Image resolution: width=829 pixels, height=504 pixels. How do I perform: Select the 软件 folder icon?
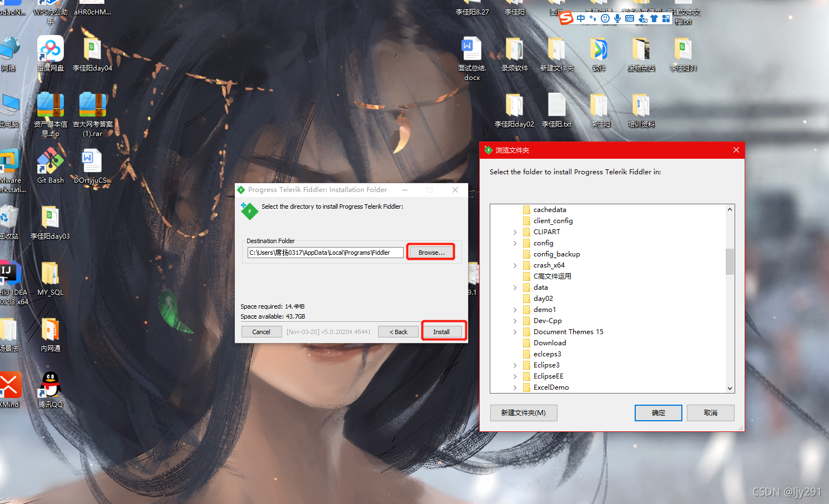coord(599,54)
